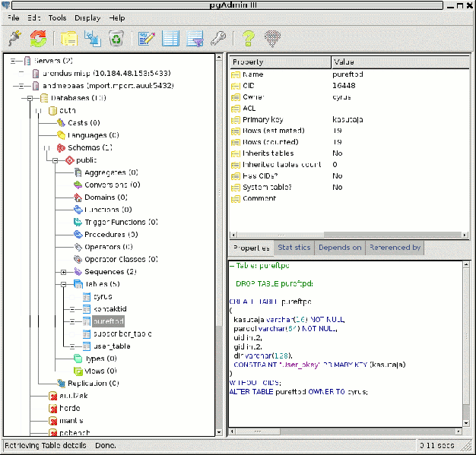Expand the pureftpd table node
This screenshot has height=455, width=476.
coord(72,321)
